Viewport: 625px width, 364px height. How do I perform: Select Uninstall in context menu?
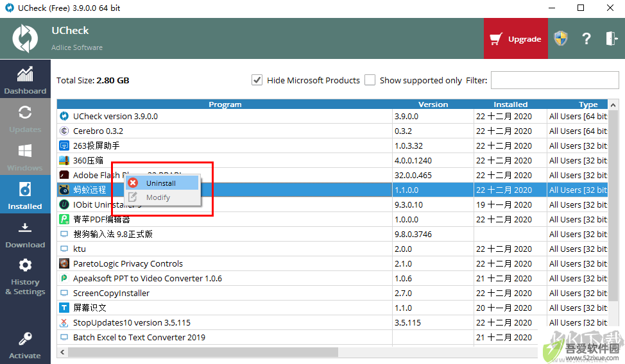162,183
